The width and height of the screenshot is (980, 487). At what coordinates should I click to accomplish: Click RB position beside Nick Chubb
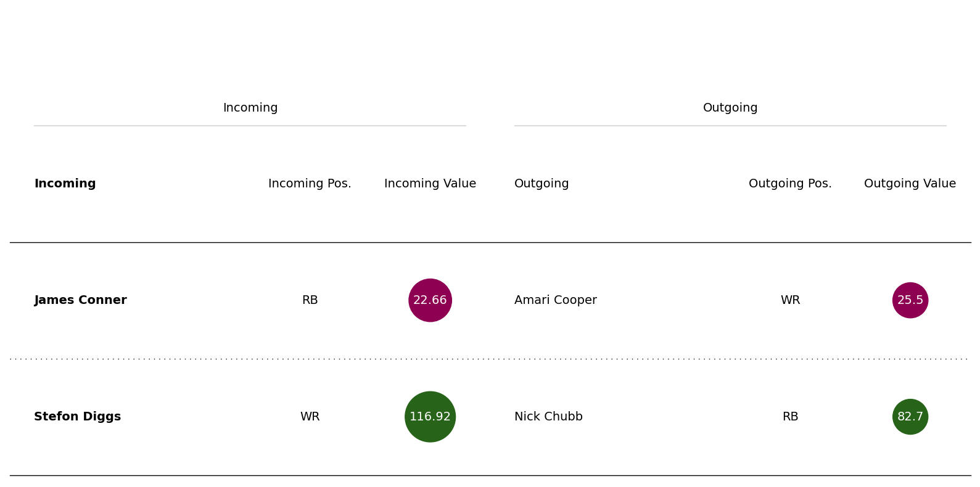click(790, 417)
